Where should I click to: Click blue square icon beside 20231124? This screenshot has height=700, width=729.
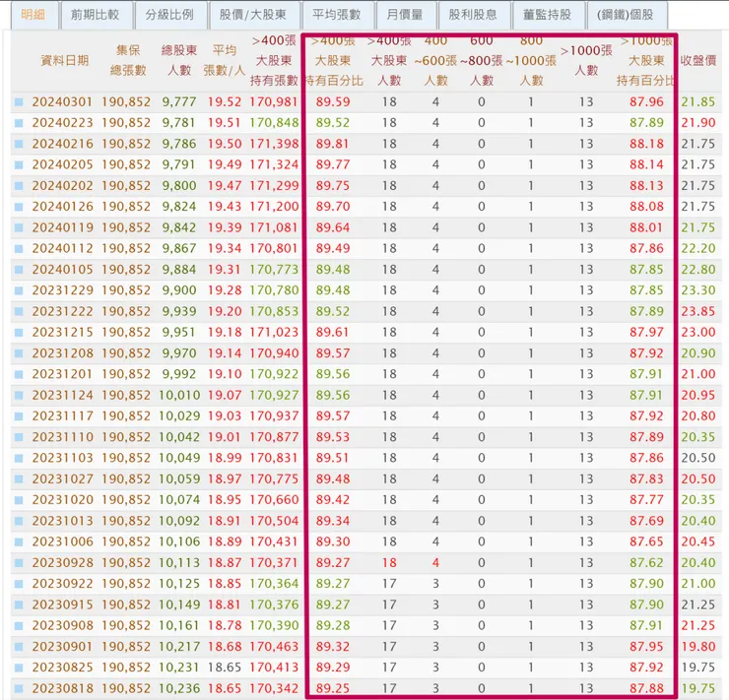point(19,396)
